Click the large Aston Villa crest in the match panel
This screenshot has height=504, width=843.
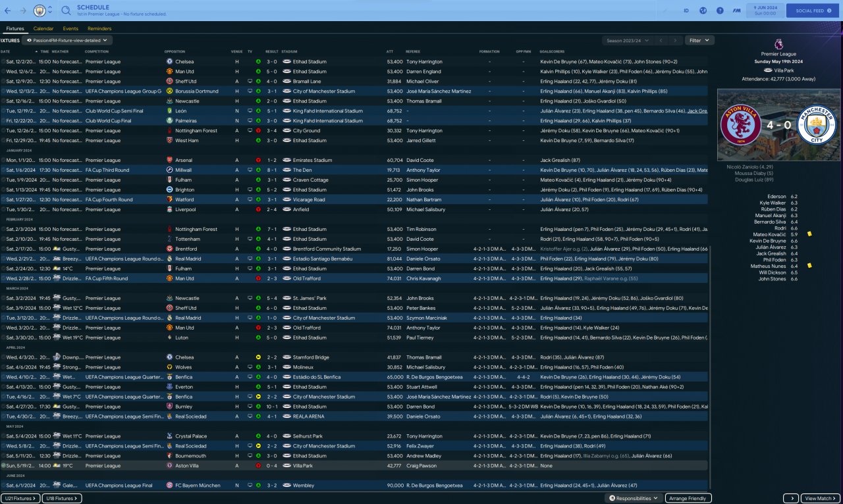point(742,124)
